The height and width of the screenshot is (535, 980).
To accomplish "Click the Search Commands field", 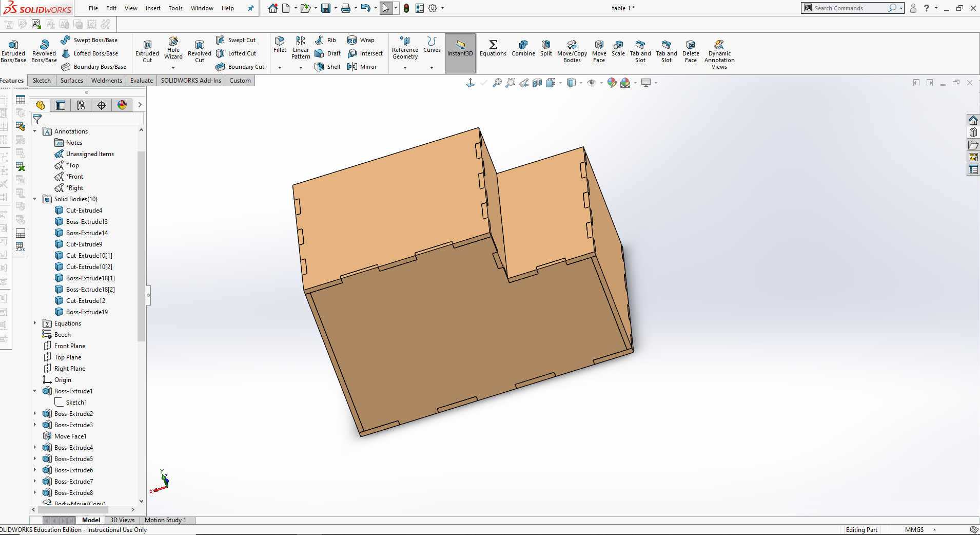I will 850,8.
